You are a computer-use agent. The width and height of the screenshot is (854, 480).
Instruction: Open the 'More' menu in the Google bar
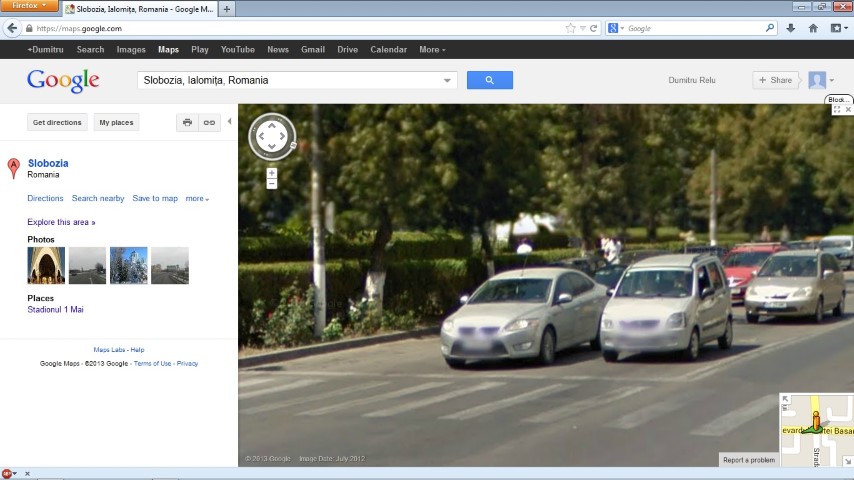point(432,49)
